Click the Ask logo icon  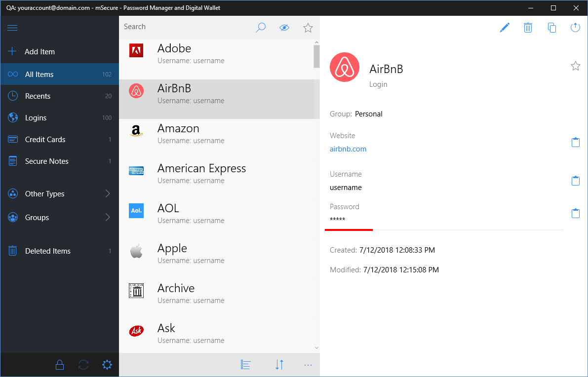click(136, 331)
